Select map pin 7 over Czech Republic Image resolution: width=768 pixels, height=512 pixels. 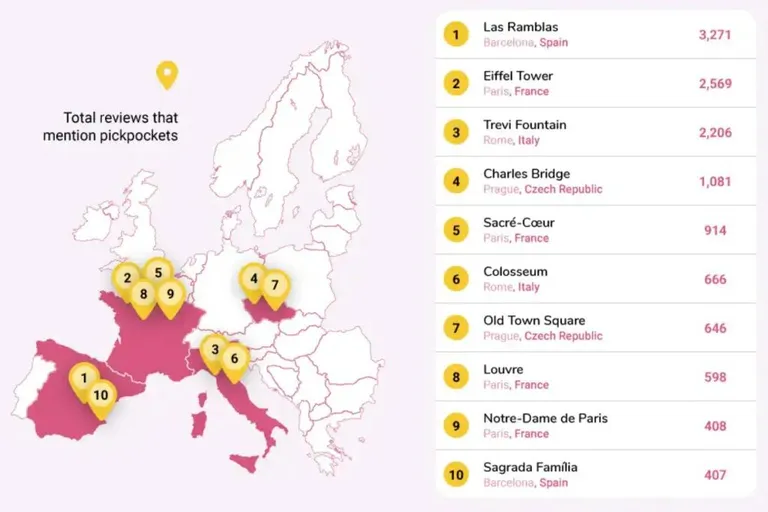click(x=275, y=286)
